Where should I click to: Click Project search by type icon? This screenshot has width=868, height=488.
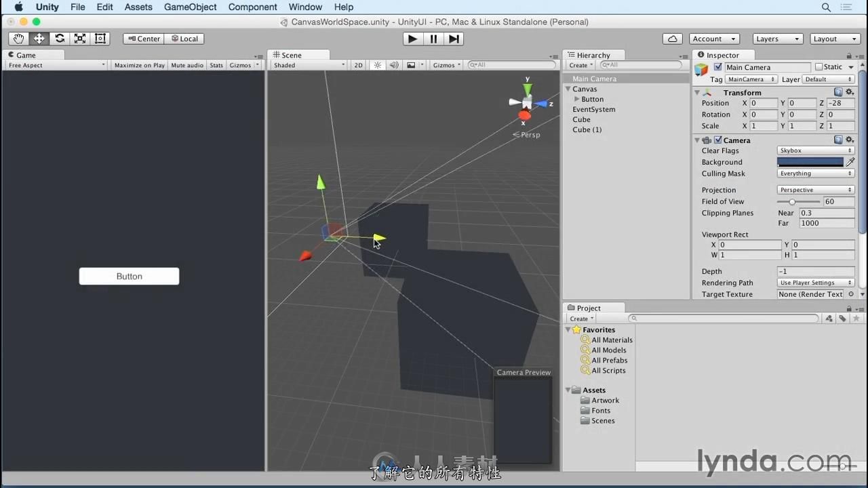[x=829, y=319]
